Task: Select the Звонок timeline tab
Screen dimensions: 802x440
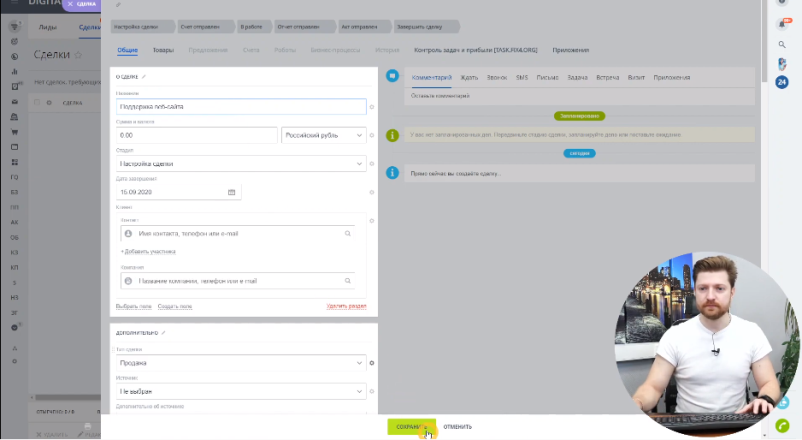Action: [x=497, y=78]
